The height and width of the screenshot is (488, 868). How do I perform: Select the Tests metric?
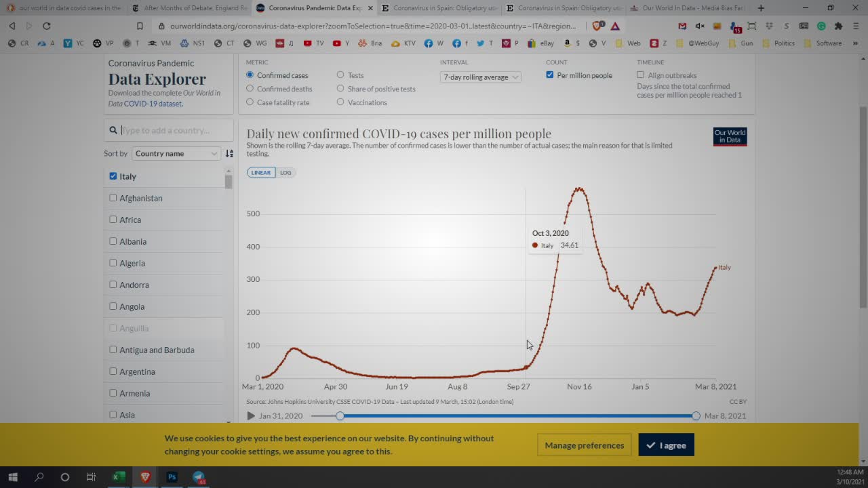(351, 75)
